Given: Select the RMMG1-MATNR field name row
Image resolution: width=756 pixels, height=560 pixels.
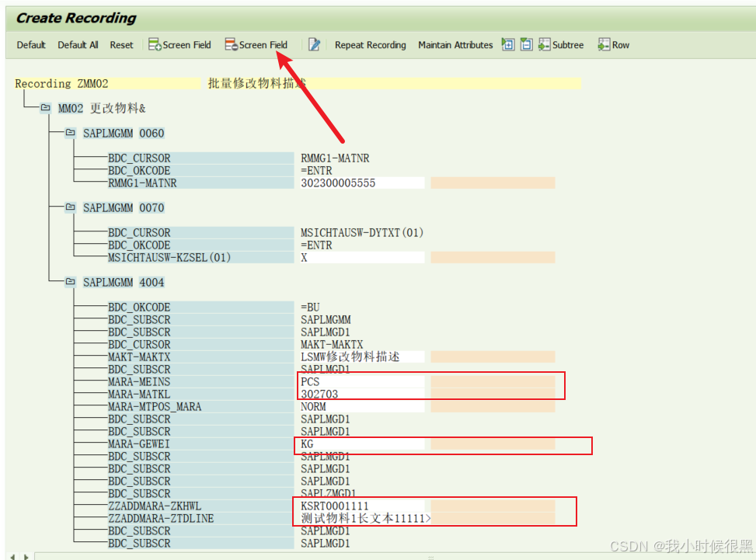Looking at the screenshot, I should [x=200, y=183].
